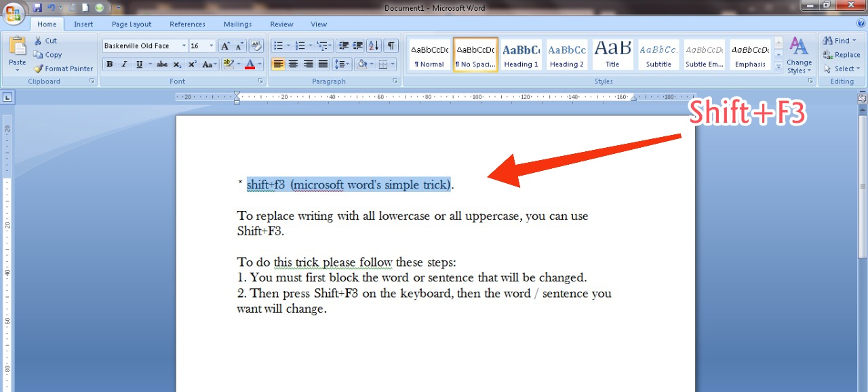Image resolution: width=868 pixels, height=392 pixels.
Task: Apply text highlight color
Action: coord(228,64)
